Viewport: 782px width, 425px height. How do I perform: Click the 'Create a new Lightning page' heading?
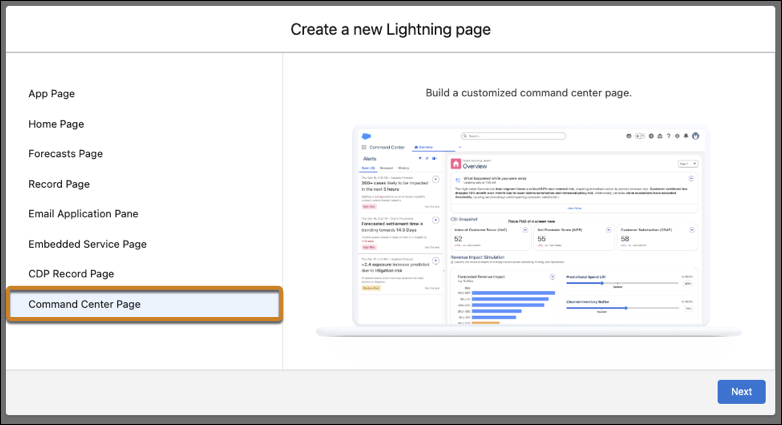tap(391, 29)
